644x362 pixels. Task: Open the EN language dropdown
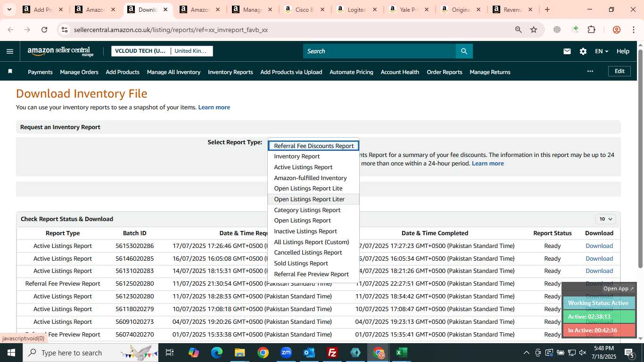pyautogui.click(x=602, y=51)
